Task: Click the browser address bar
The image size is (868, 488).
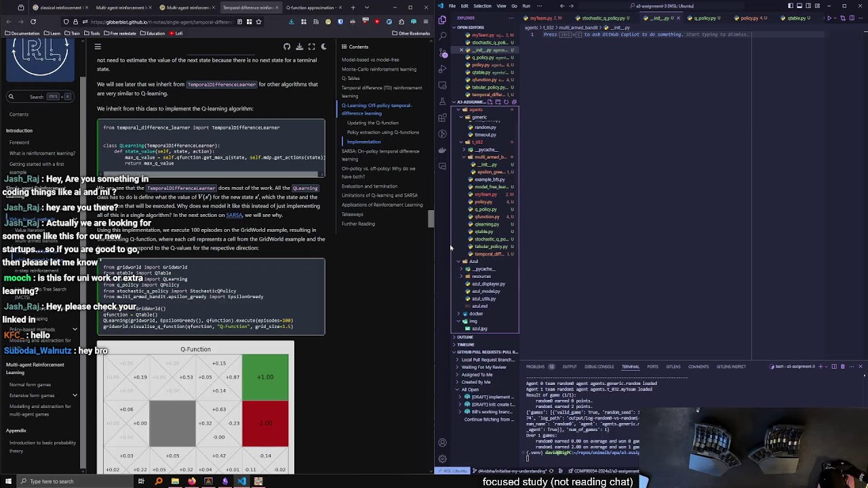Action: [x=163, y=22]
